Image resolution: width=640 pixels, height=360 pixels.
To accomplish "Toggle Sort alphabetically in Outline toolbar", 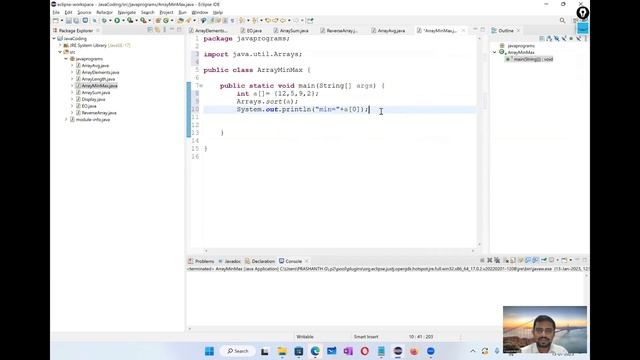I will point(549,38).
